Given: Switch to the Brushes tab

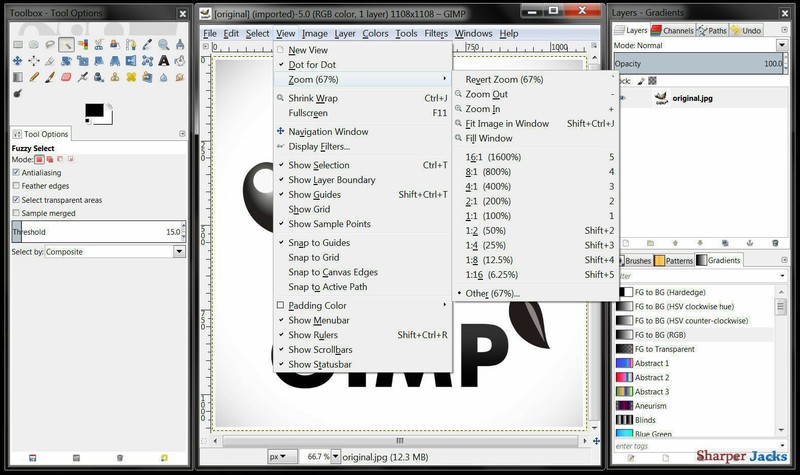Looking at the screenshot, I should [x=635, y=260].
